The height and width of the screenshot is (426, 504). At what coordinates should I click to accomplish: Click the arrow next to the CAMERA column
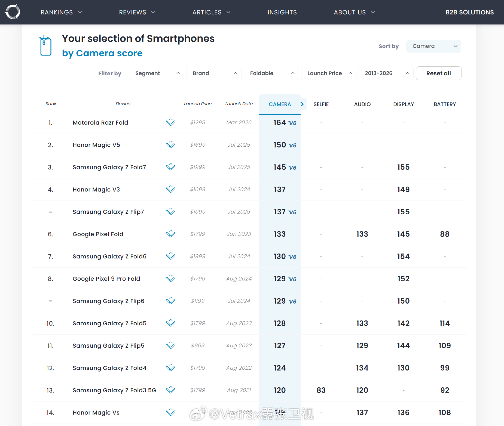pos(302,104)
